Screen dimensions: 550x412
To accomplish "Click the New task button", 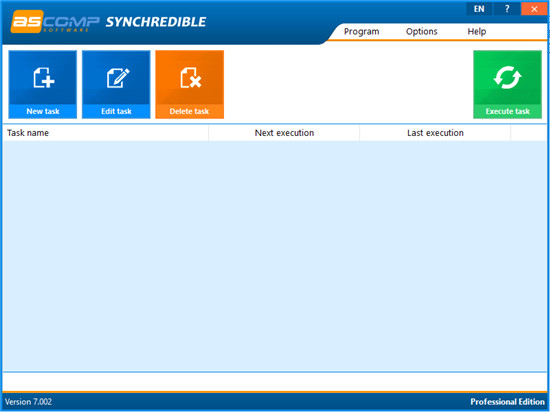I will point(42,84).
